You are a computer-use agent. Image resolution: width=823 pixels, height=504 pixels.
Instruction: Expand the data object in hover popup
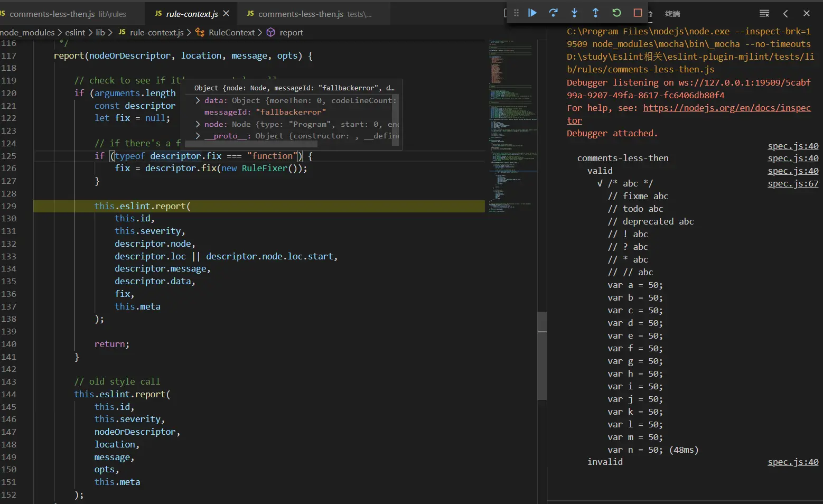point(198,100)
